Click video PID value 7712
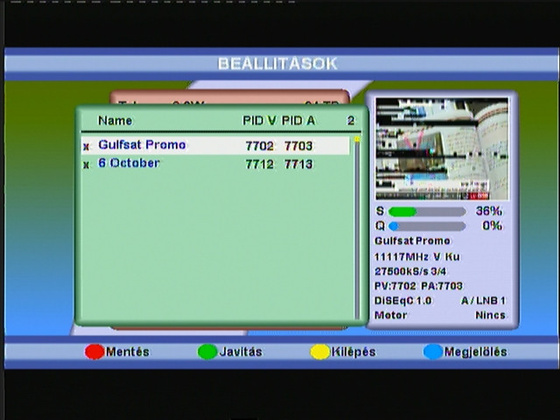Viewport: 560px width, 420px height. pyautogui.click(x=259, y=164)
